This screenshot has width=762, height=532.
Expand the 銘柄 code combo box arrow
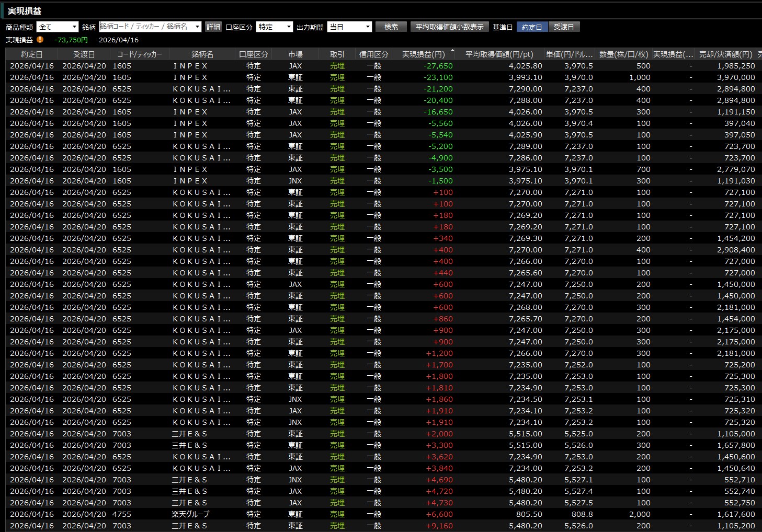(197, 27)
